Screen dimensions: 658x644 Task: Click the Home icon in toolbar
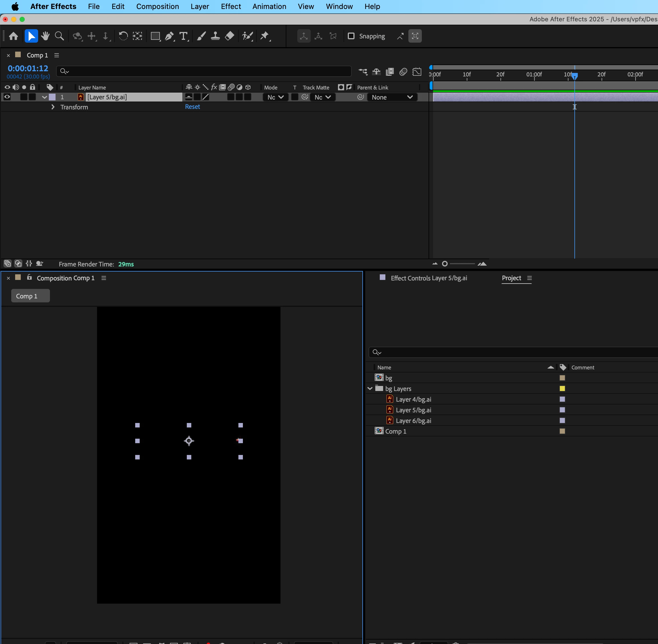tap(13, 36)
